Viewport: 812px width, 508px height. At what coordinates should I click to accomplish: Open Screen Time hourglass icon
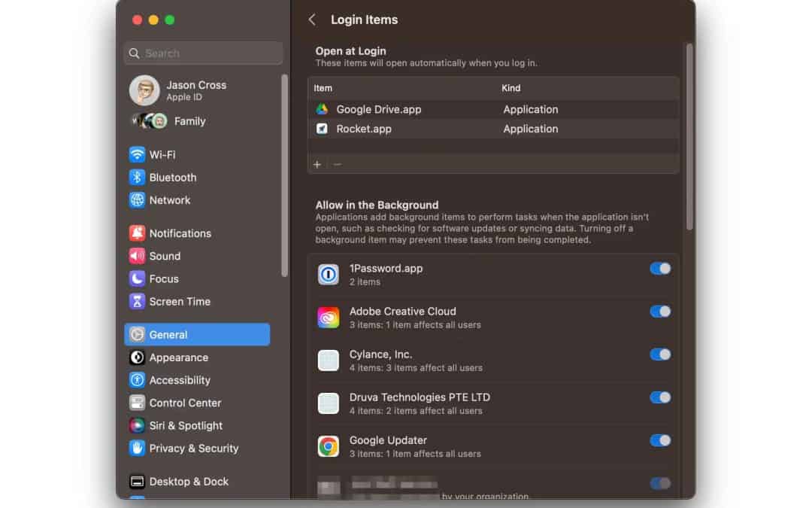(x=137, y=301)
